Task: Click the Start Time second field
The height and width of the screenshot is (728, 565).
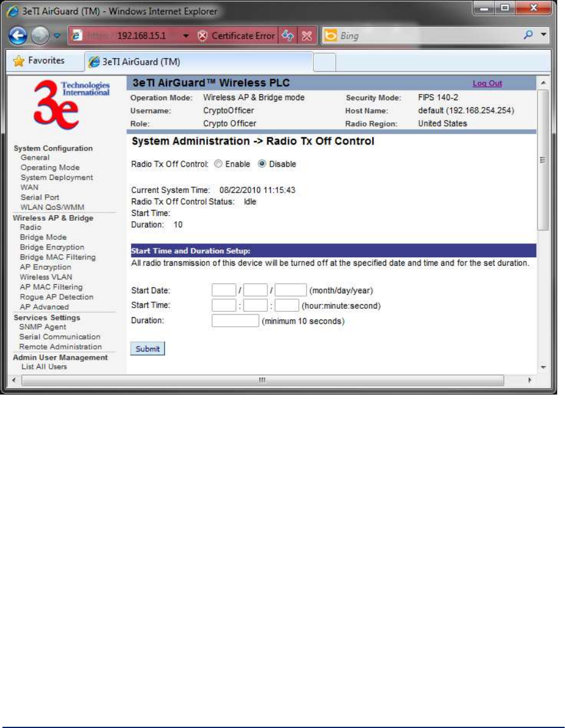Action: tap(286, 305)
